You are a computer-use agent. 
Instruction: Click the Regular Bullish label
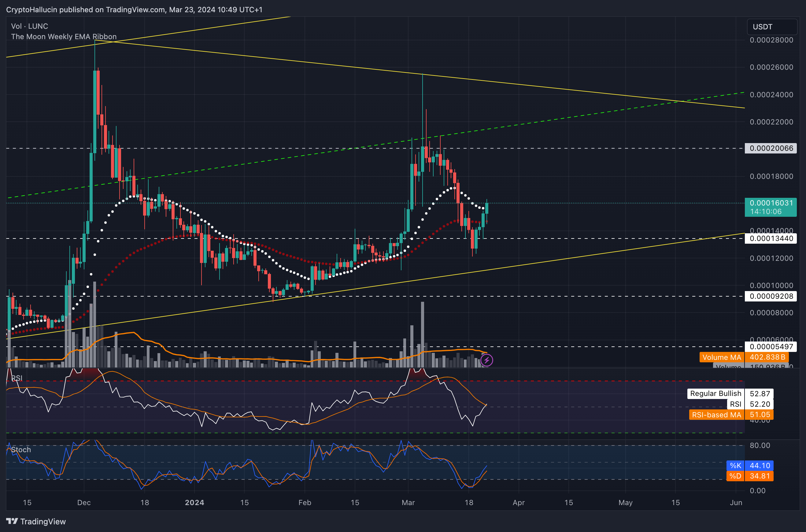[716, 393]
